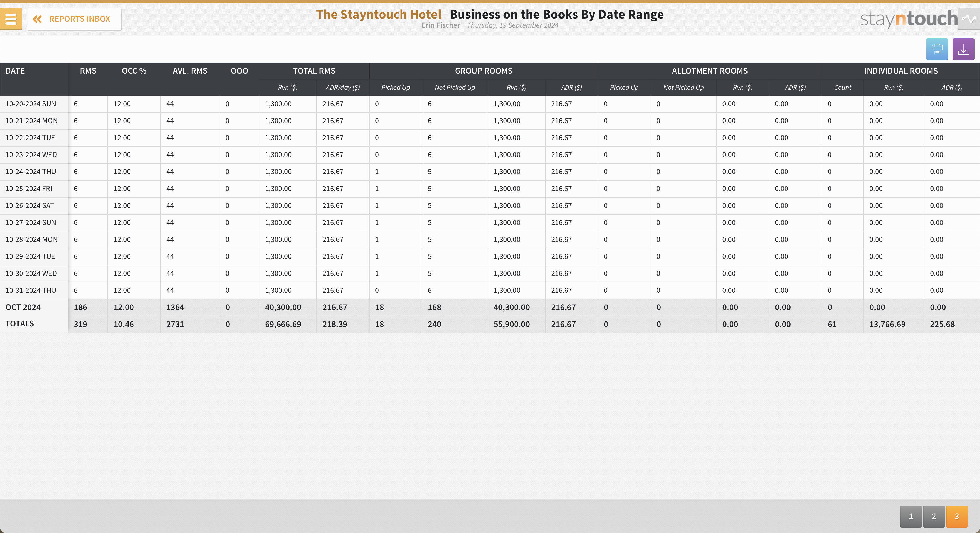This screenshot has height=533, width=980.
Task: Click the double-chevron back arrow icon
Action: 37,19
